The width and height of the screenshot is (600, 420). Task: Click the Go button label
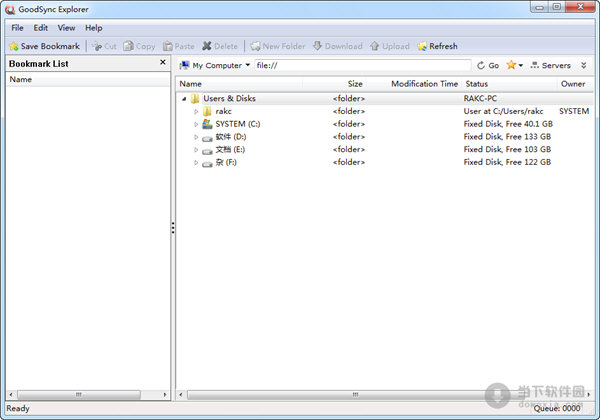[x=494, y=65]
